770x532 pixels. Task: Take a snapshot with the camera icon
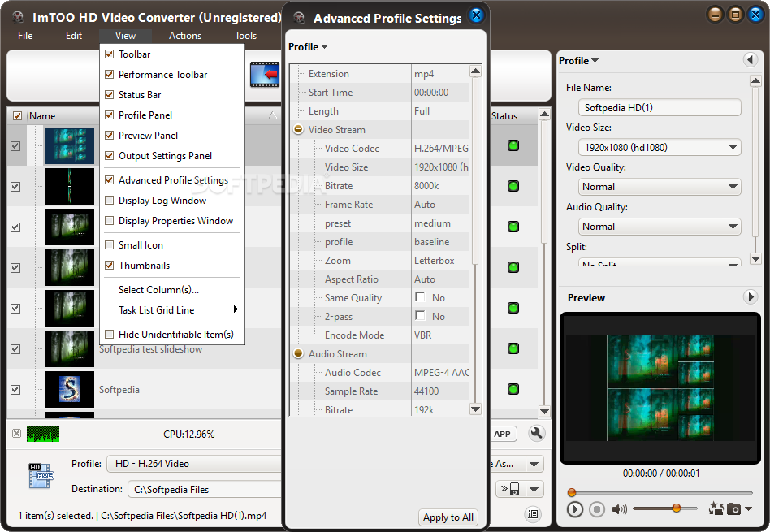coord(733,509)
